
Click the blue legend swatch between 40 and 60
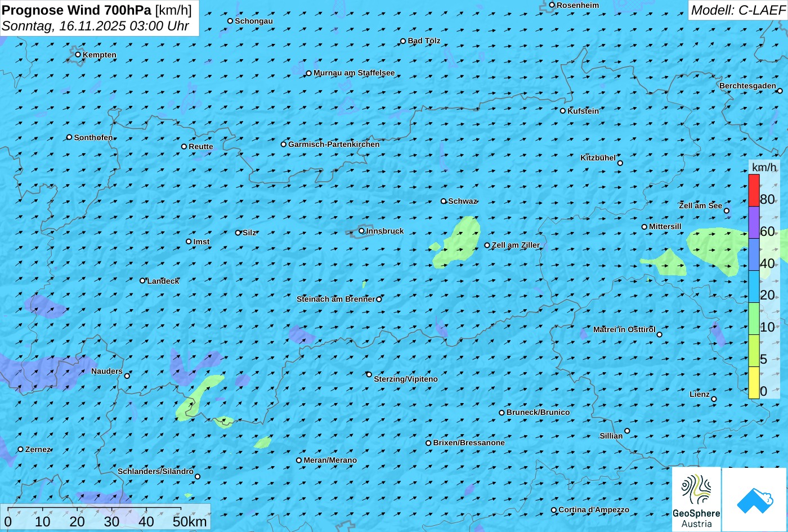click(754, 254)
